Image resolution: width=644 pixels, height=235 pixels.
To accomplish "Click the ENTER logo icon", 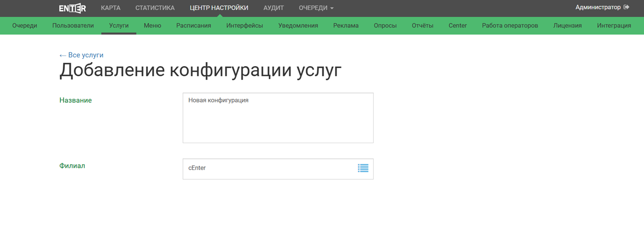I will (x=72, y=8).
